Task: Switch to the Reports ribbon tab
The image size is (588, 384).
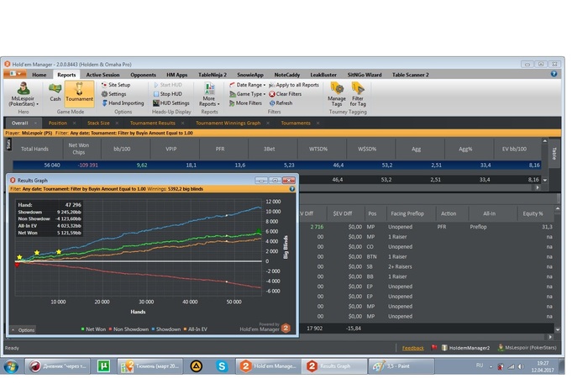Action: [x=66, y=75]
